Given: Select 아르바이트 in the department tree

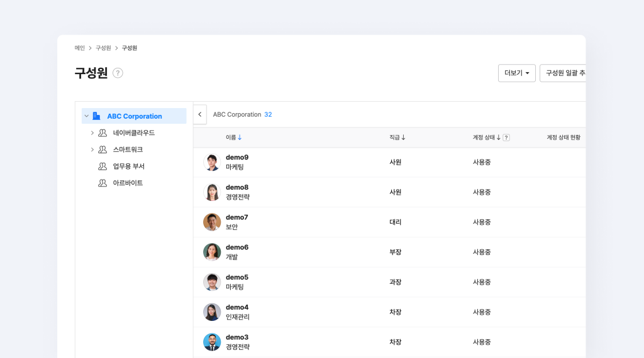Looking at the screenshot, I should 128,183.
